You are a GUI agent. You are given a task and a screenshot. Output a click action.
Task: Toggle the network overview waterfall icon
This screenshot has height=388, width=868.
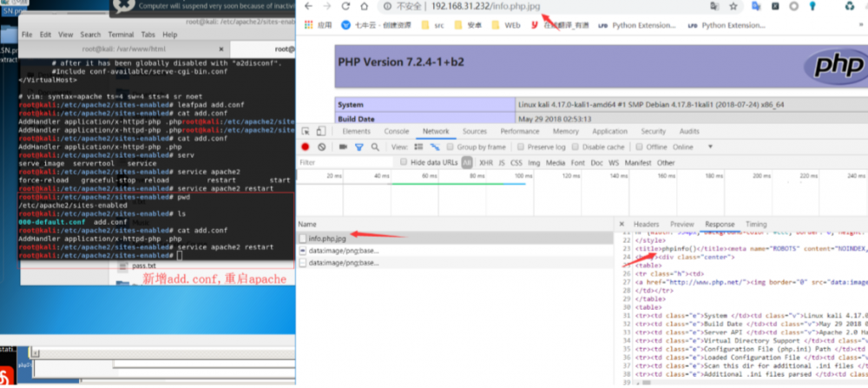tap(436, 147)
